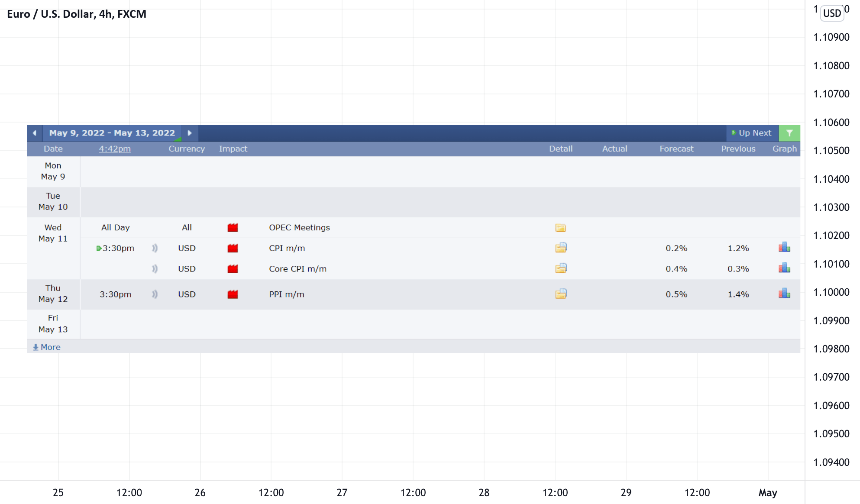Screen dimensions: 860x504
Task: Click the Up Next button
Action: (752, 133)
